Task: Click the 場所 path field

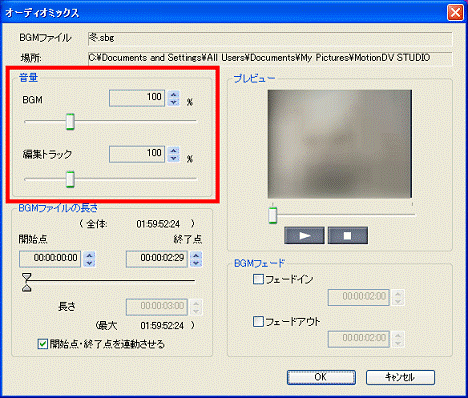Action: pyautogui.click(x=270, y=58)
